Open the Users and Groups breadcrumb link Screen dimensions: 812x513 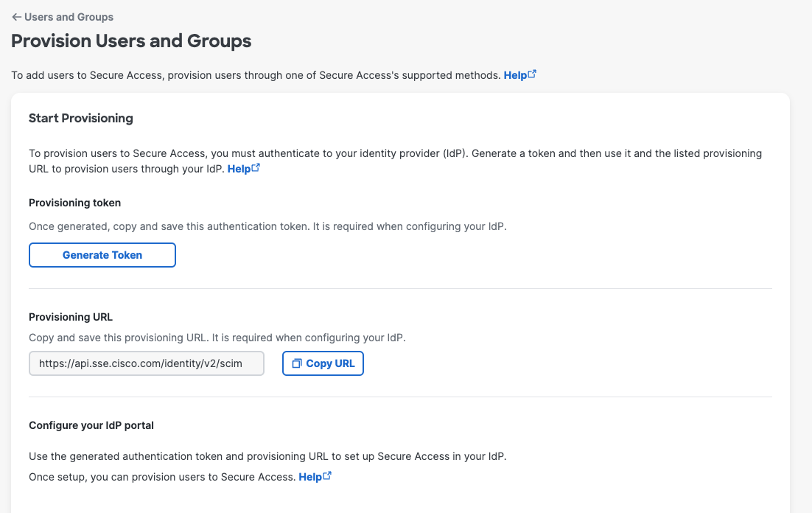pos(69,17)
